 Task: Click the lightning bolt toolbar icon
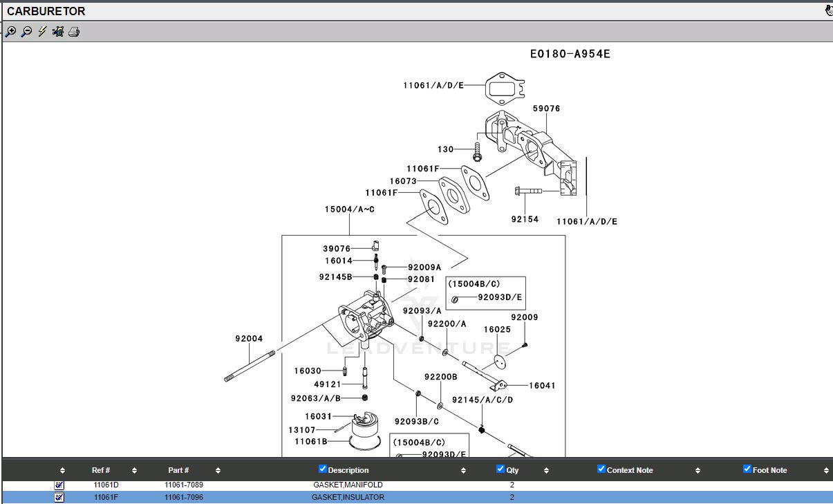click(x=42, y=32)
